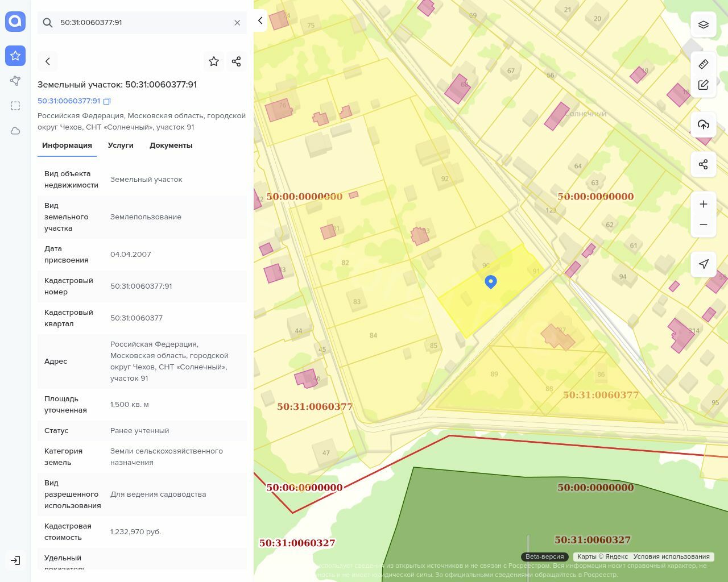Click map parcel labeled 84
The height and width of the screenshot is (582, 728).
pos(373,335)
